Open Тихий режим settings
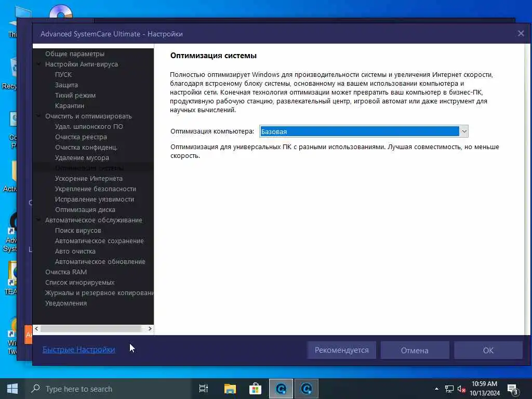The image size is (532, 399). tap(75, 96)
